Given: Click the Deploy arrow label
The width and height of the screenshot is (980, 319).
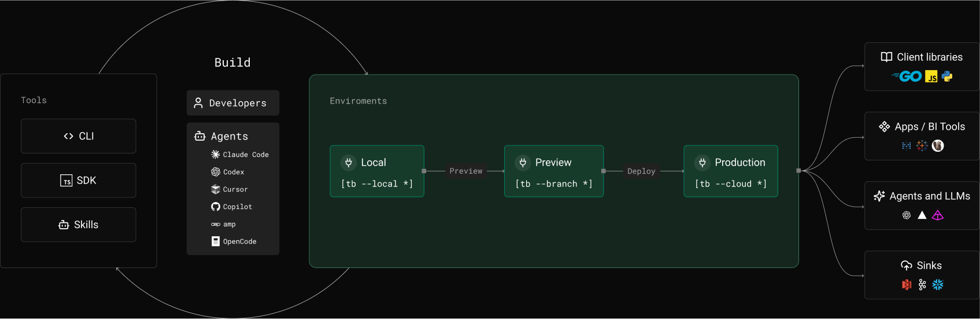Looking at the screenshot, I should click(x=641, y=171).
